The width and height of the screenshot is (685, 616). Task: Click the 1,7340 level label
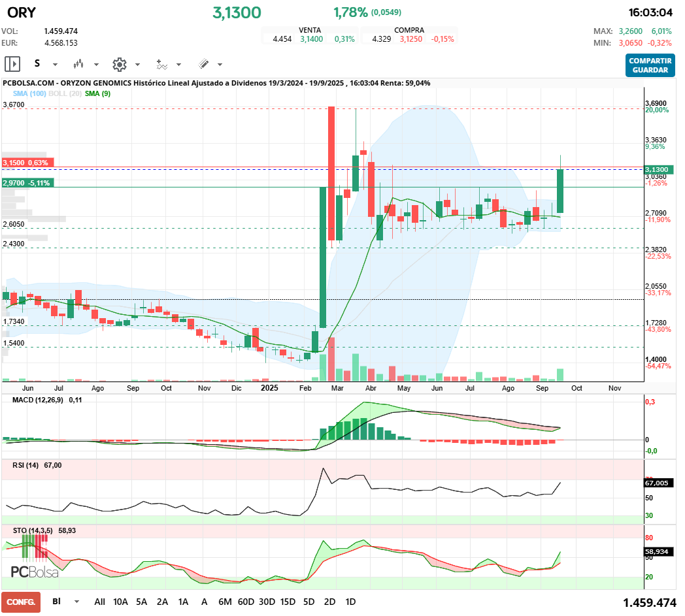coord(14,322)
